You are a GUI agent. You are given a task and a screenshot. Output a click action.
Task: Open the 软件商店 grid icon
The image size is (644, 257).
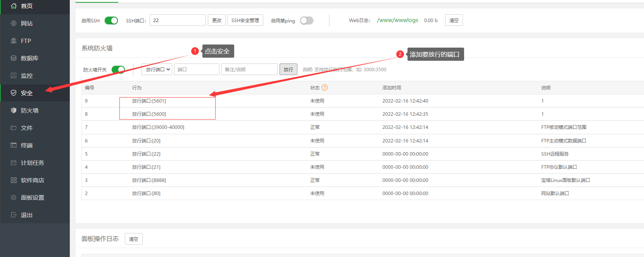(14, 180)
